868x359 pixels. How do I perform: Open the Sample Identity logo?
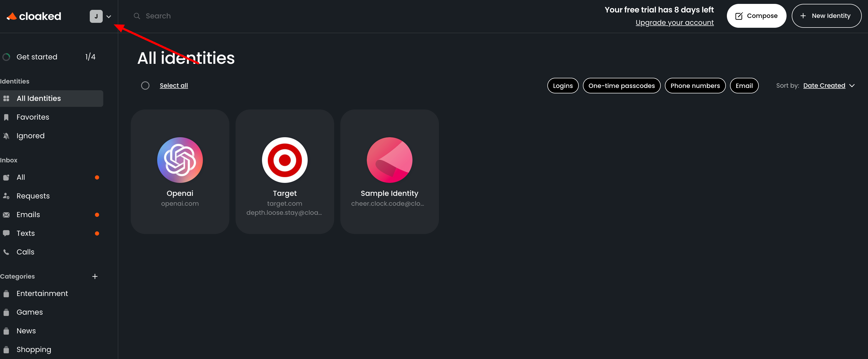(x=390, y=160)
